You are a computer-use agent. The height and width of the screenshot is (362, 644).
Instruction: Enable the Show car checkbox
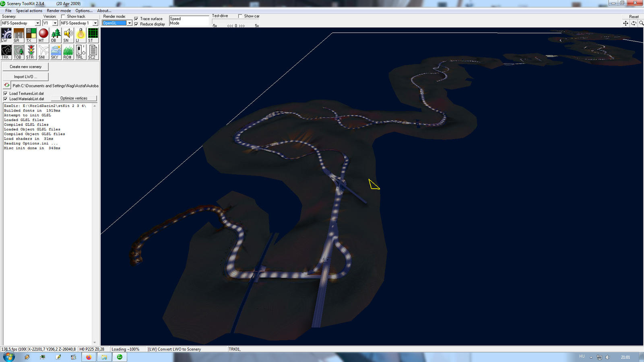(x=240, y=16)
